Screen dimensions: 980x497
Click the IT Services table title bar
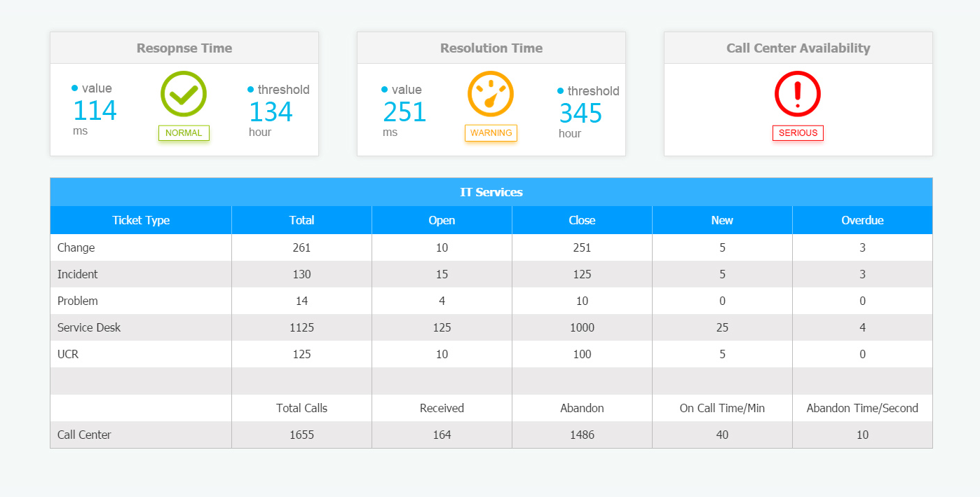(491, 192)
